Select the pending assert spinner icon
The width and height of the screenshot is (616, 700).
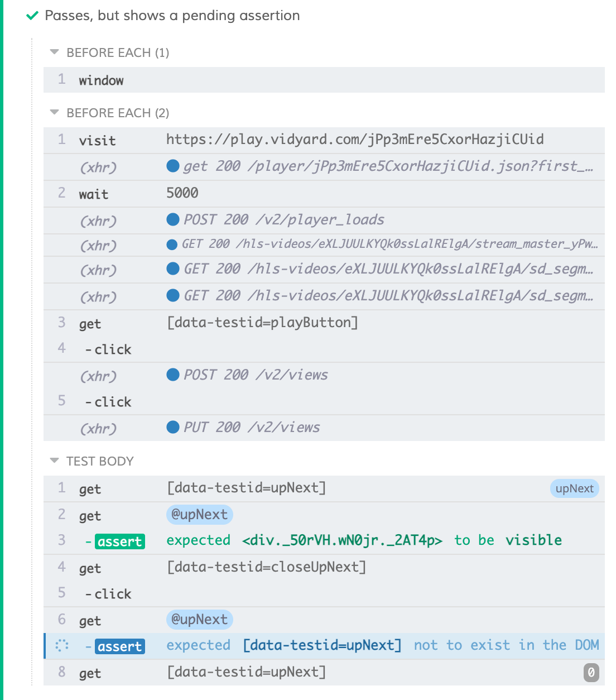tap(62, 646)
